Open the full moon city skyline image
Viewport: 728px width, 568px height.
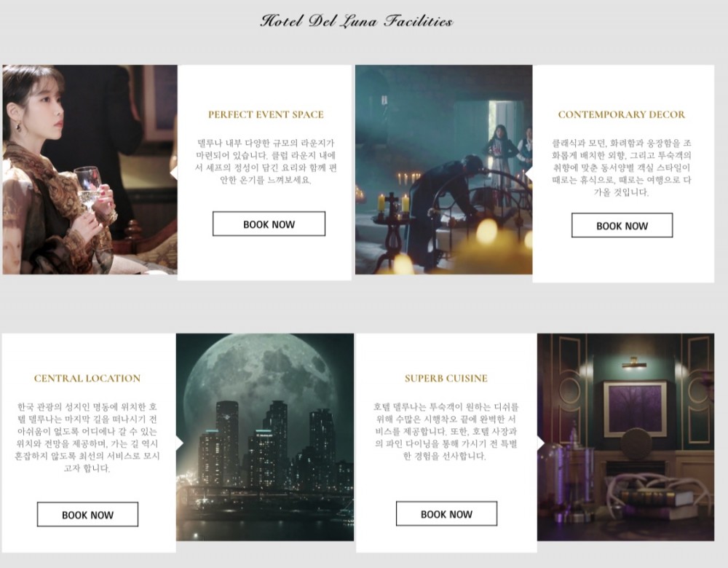pos(265,437)
